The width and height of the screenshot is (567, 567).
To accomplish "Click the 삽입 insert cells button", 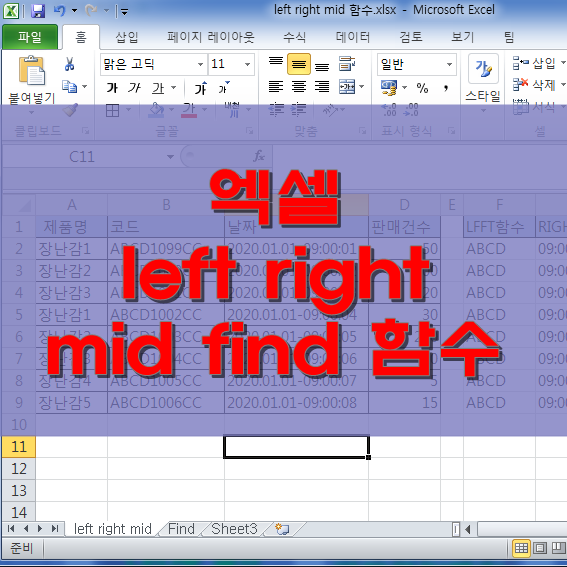I will click(x=534, y=64).
